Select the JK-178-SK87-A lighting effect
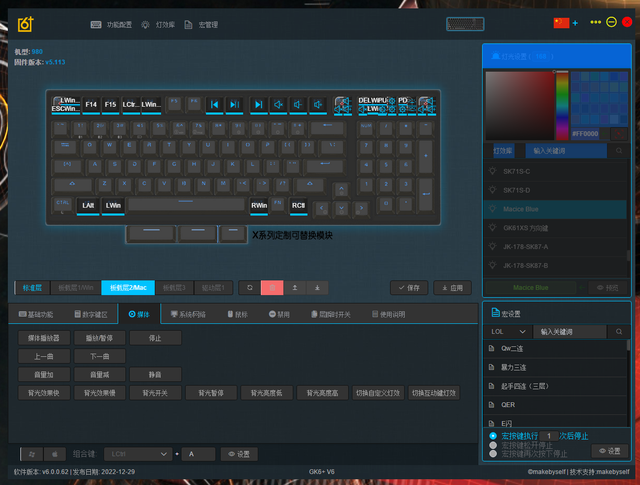 pos(555,247)
